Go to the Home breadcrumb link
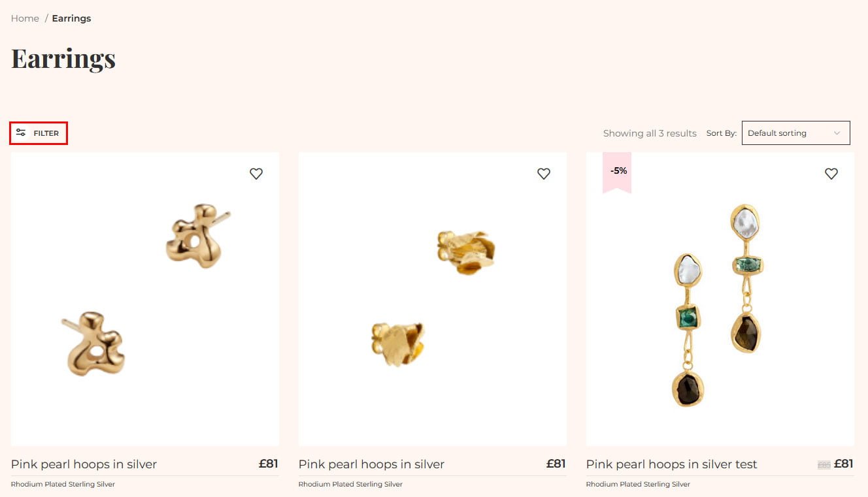 (25, 18)
